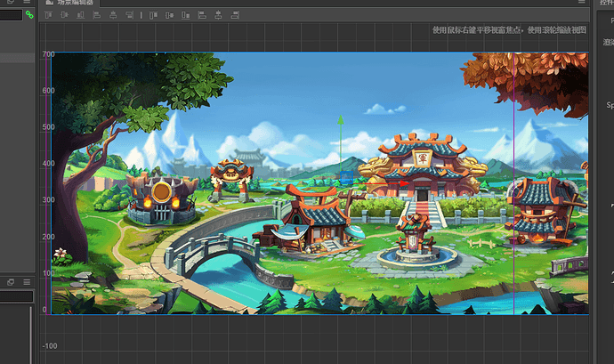Focus the search field in the lower-left panel
The height and width of the screenshot is (364, 614).
click(x=16, y=296)
